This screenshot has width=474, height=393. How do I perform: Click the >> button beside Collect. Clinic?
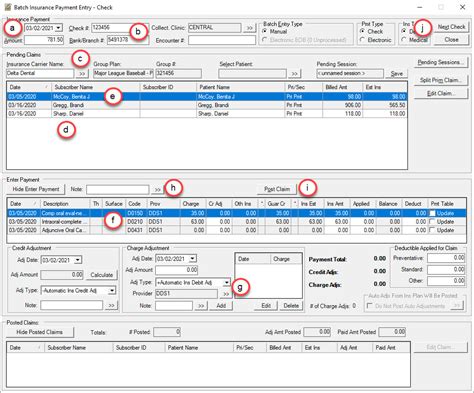[249, 28]
